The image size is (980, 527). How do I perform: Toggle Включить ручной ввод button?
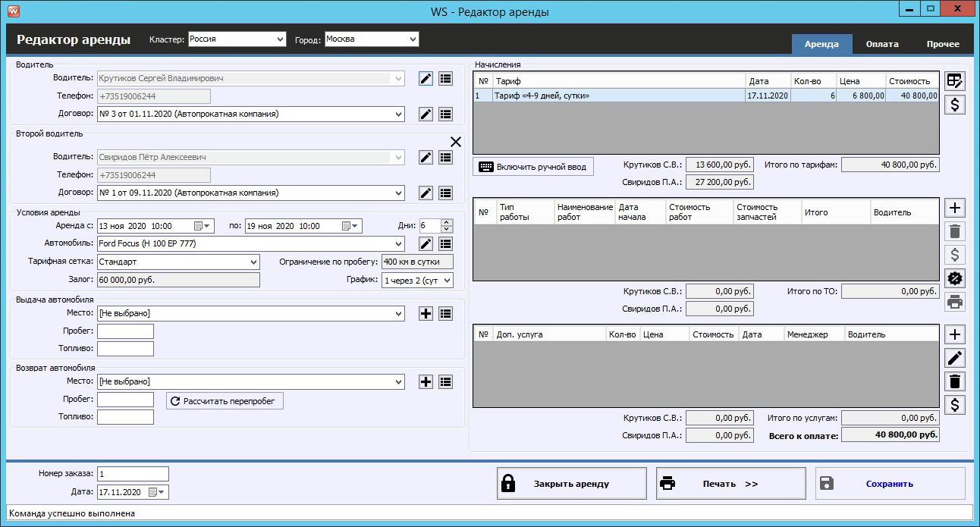pyautogui.click(x=533, y=167)
